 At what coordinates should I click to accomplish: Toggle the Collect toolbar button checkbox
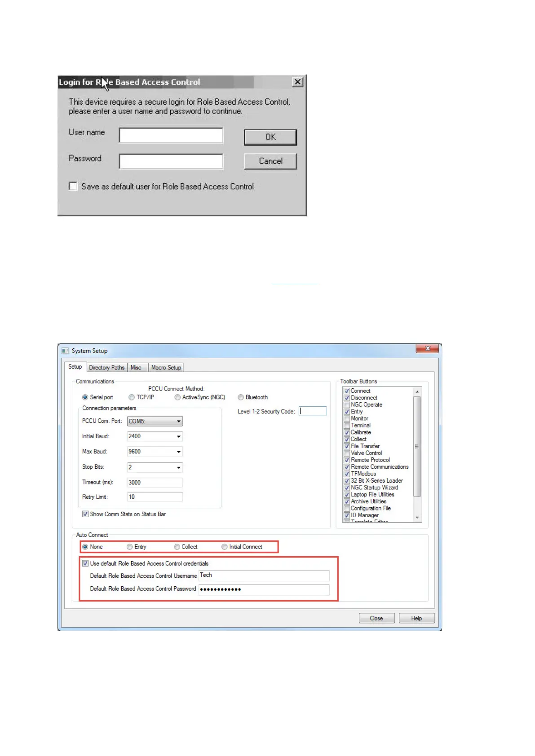[347, 440]
